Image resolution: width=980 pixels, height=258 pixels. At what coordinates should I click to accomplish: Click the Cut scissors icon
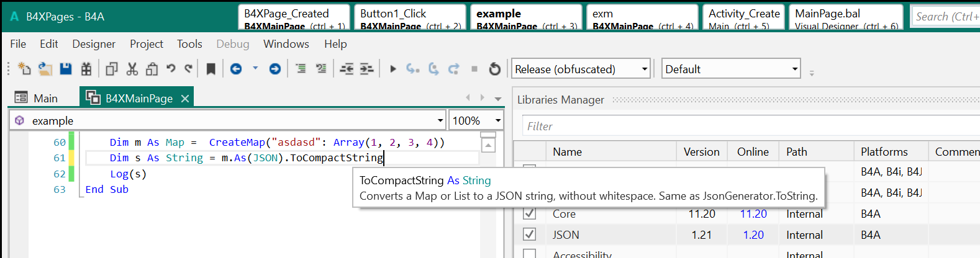coord(132,69)
